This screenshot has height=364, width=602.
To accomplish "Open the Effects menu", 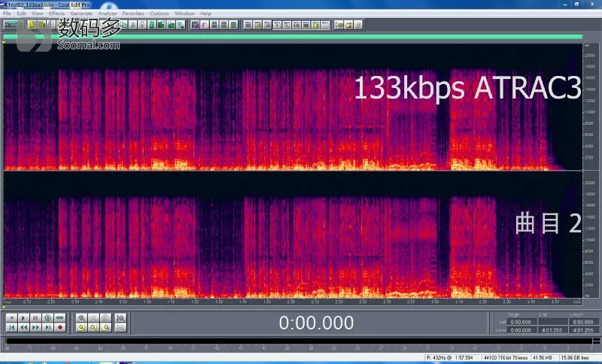I will pyautogui.click(x=57, y=14).
